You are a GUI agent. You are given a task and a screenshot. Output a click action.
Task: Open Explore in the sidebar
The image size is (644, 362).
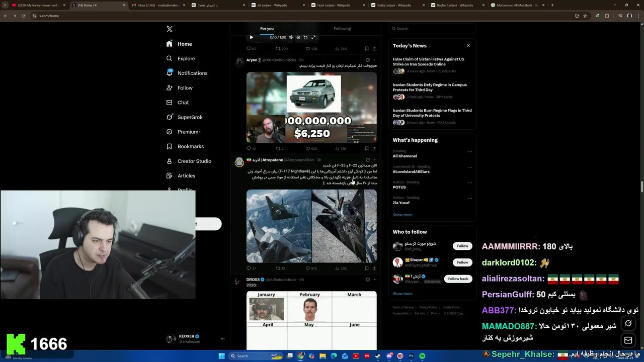click(180, 59)
